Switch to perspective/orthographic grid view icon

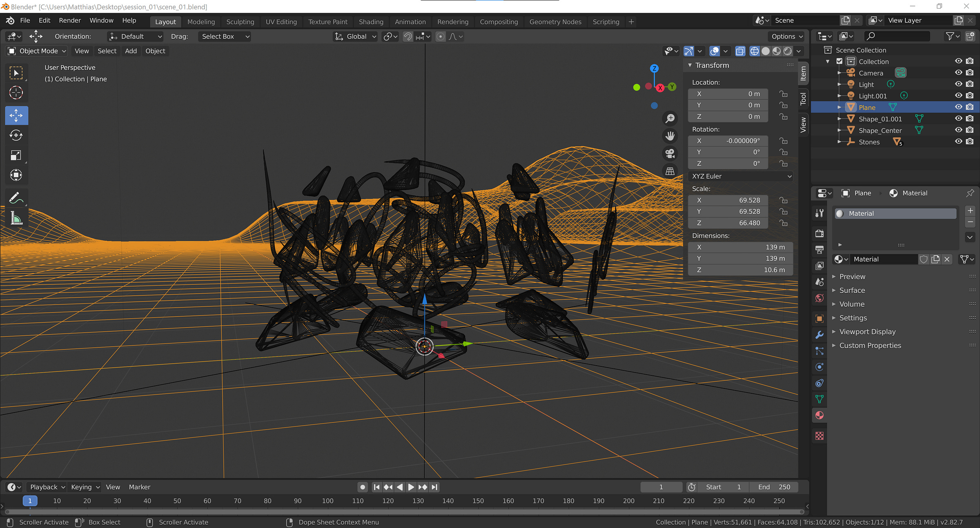coord(670,171)
